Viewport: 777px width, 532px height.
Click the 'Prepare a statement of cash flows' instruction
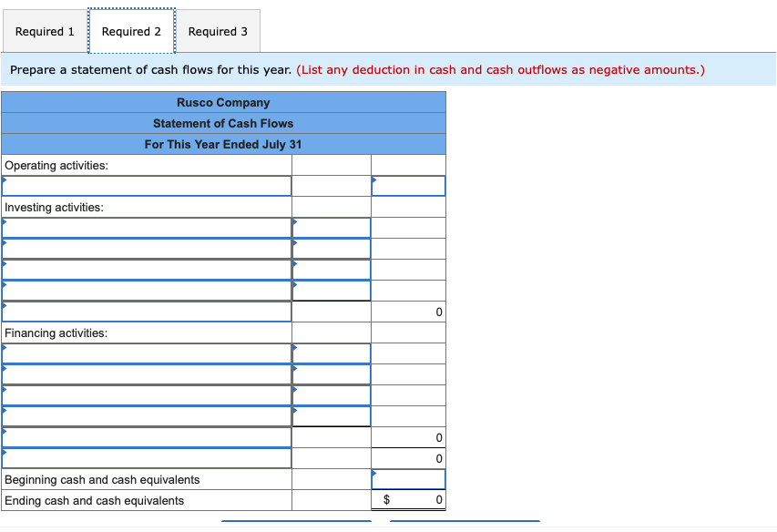tap(150, 70)
